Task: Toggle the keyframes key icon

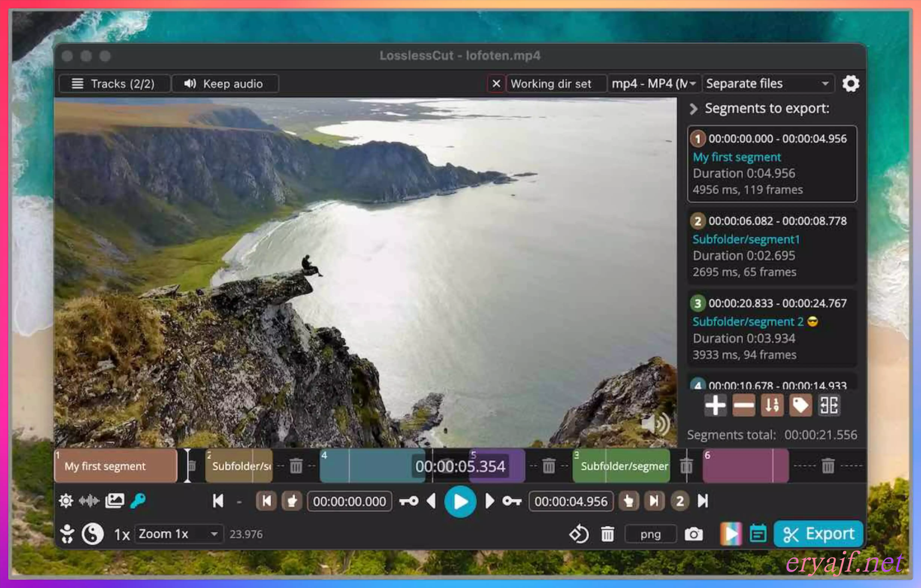Action: click(x=138, y=500)
